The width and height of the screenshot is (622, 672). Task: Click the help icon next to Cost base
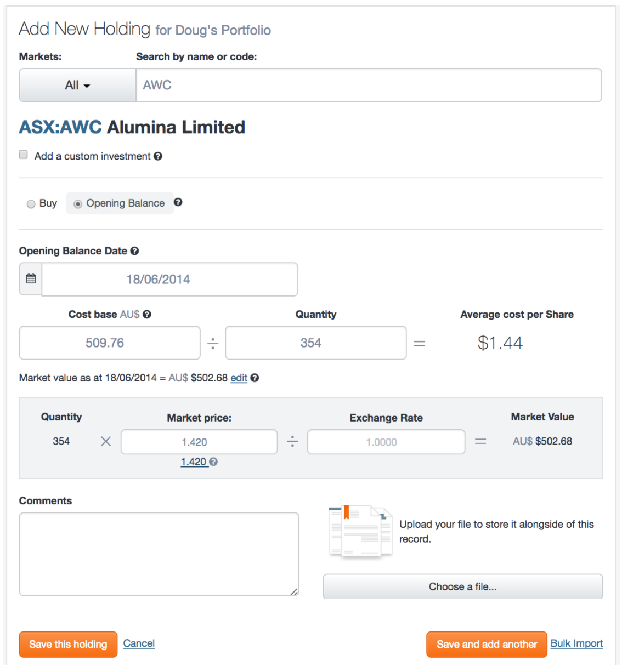point(148,315)
